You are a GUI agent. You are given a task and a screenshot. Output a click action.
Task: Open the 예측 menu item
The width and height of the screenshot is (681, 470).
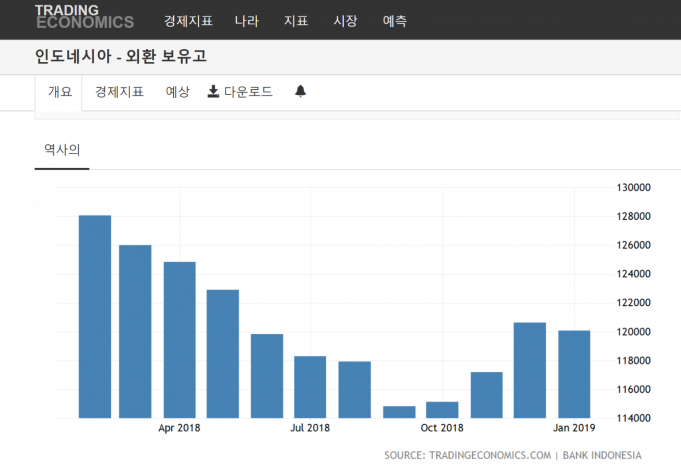click(x=394, y=20)
